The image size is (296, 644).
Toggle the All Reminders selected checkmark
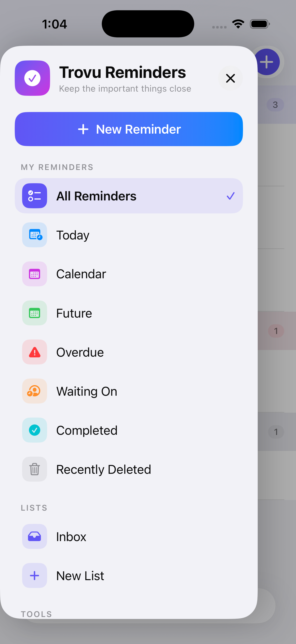(x=230, y=196)
